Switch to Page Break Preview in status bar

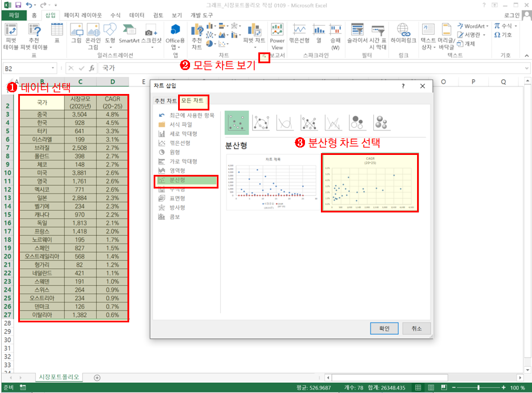point(444,387)
